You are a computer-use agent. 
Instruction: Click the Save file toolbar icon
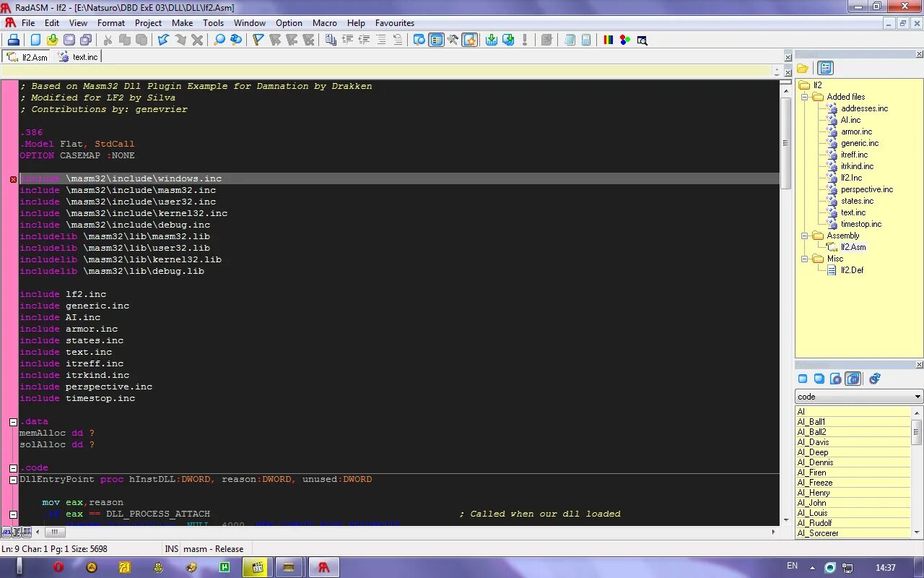coord(69,40)
